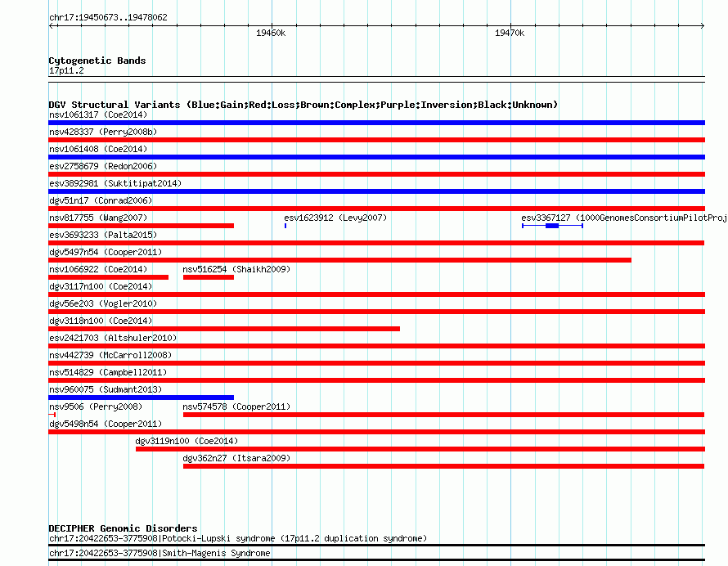Open the nsv1061408 (Coe2014) variant label

(98, 149)
